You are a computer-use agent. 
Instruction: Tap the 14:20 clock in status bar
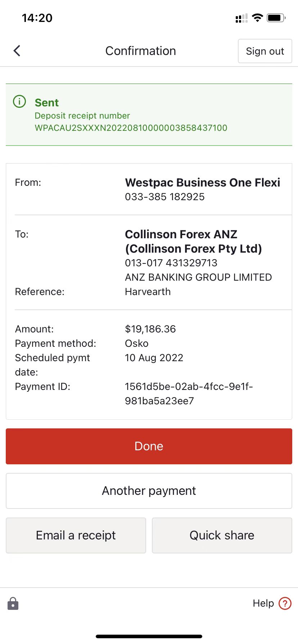pyautogui.click(x=37, y=18)
